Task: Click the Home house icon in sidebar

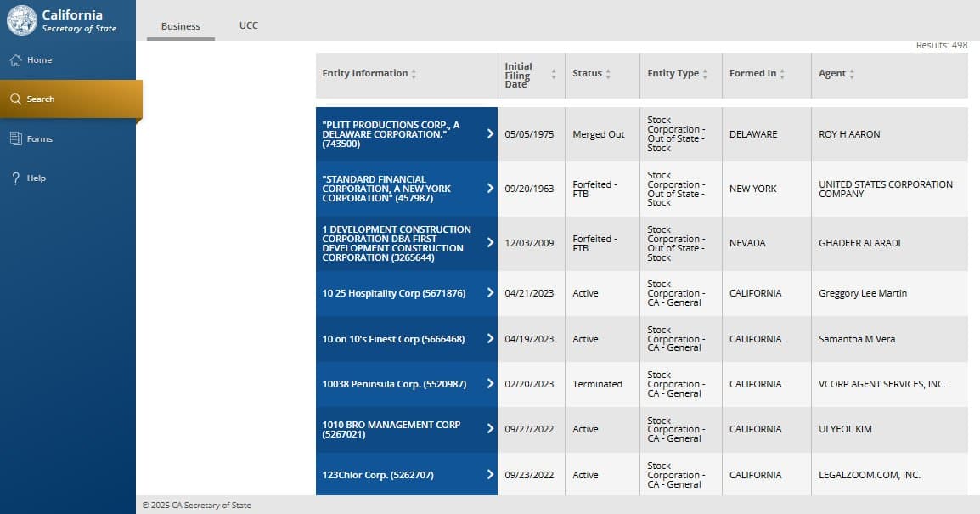Action: tap(15, 60)
